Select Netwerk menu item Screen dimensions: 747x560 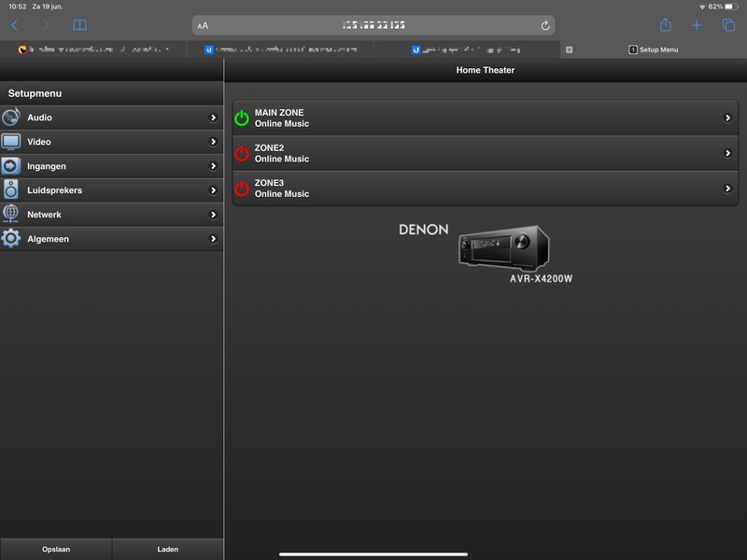111,215
